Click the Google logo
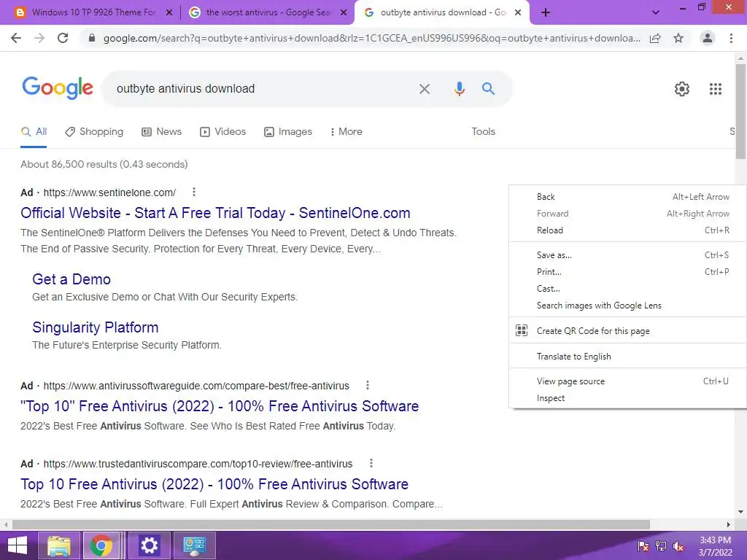The height and width of the screenshot is (560, 747). coord(58,88)
